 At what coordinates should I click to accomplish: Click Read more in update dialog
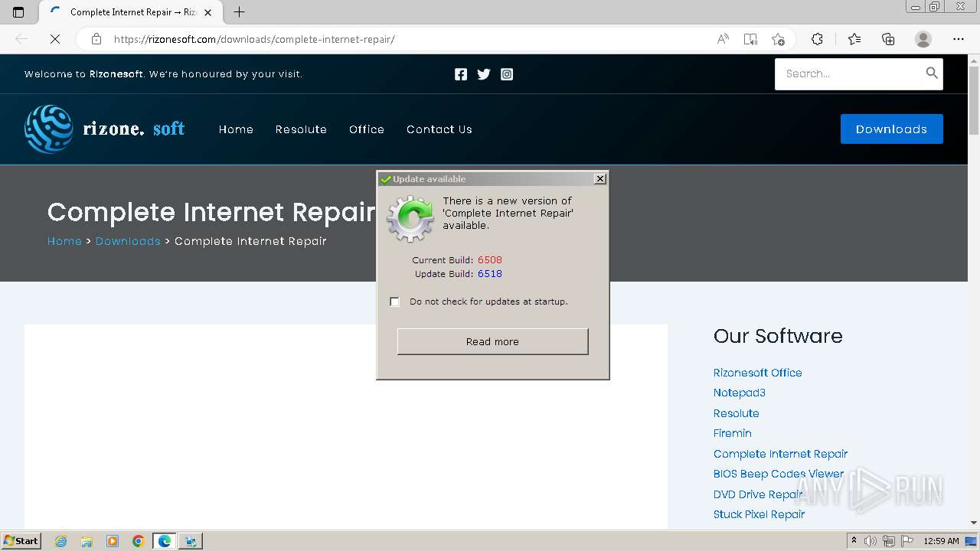click(492, 341)
